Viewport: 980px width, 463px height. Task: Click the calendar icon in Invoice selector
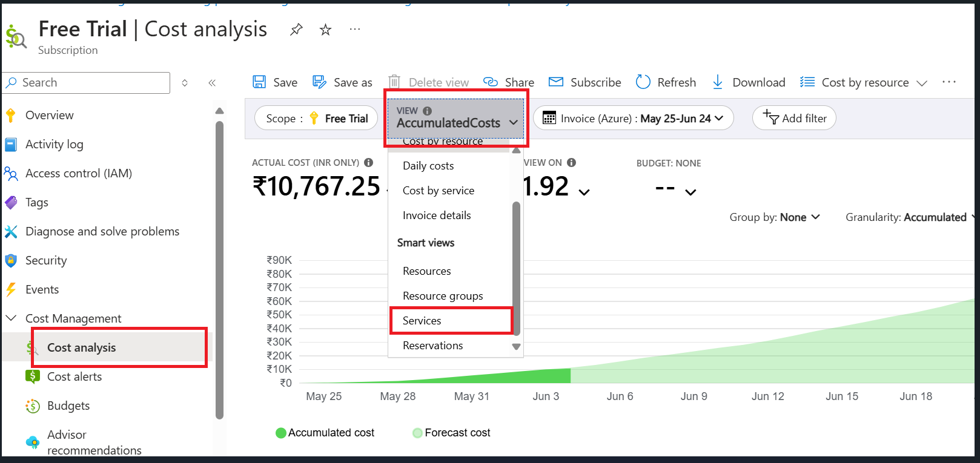(x=549, y=118)
